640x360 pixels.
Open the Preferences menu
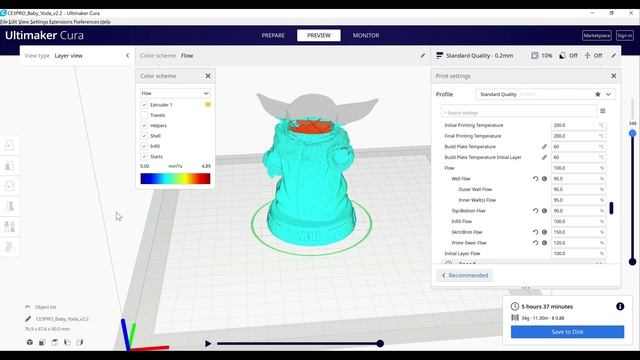click(x=86, y=22)
